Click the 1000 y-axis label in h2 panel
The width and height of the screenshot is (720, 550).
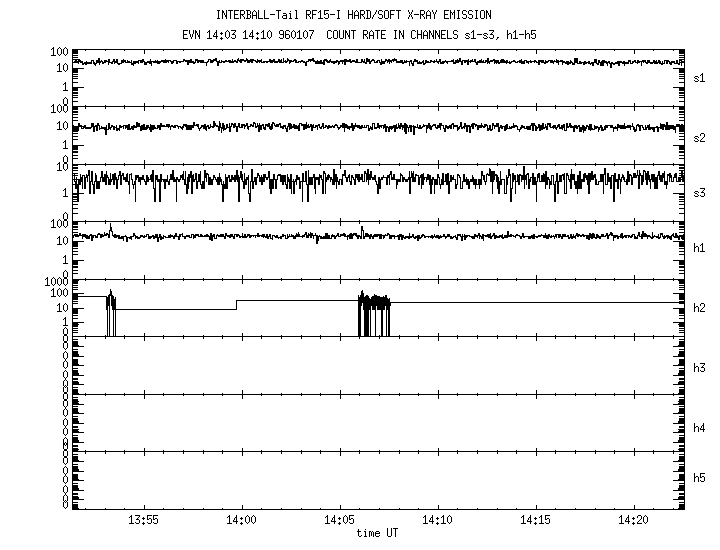coord(56,284)
